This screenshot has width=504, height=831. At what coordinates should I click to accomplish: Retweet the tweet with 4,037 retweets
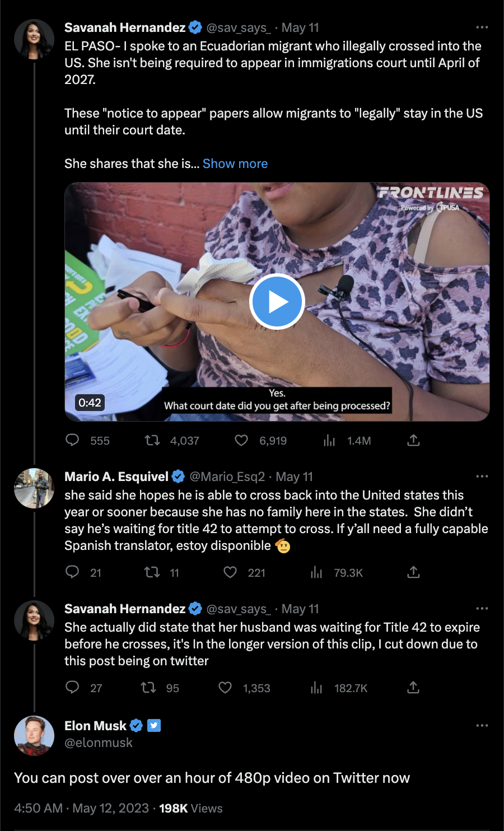coord(152,441)
